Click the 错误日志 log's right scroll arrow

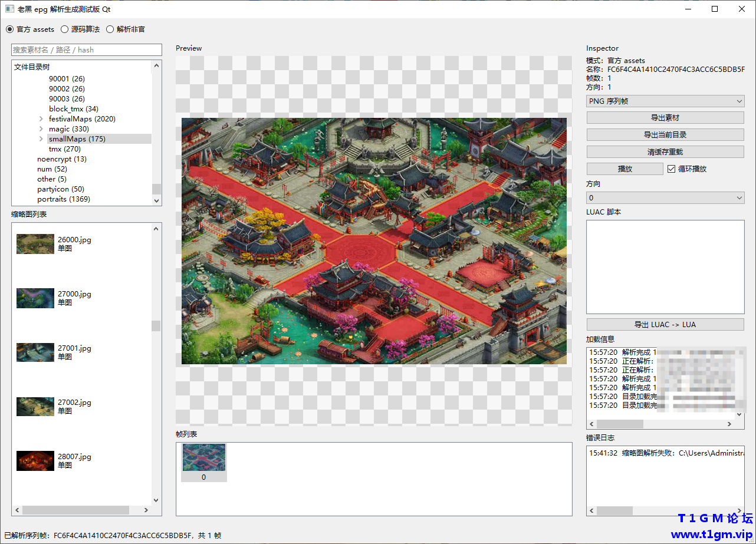click(739, 510)
